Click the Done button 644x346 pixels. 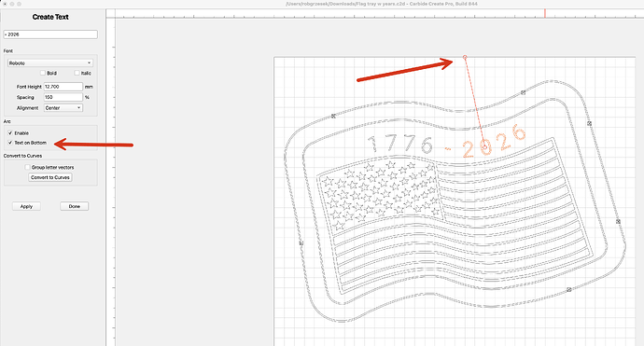pos(75,206)
